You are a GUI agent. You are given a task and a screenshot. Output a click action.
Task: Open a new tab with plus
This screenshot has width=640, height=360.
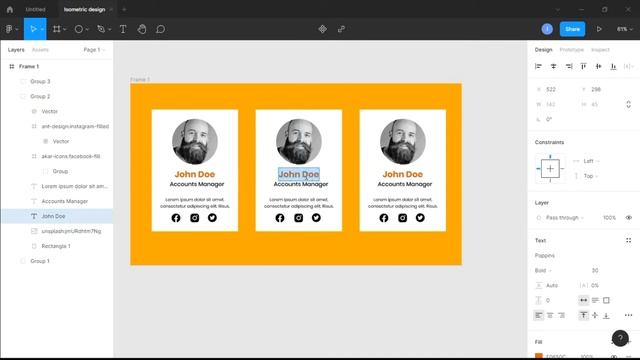pos(124,9)
